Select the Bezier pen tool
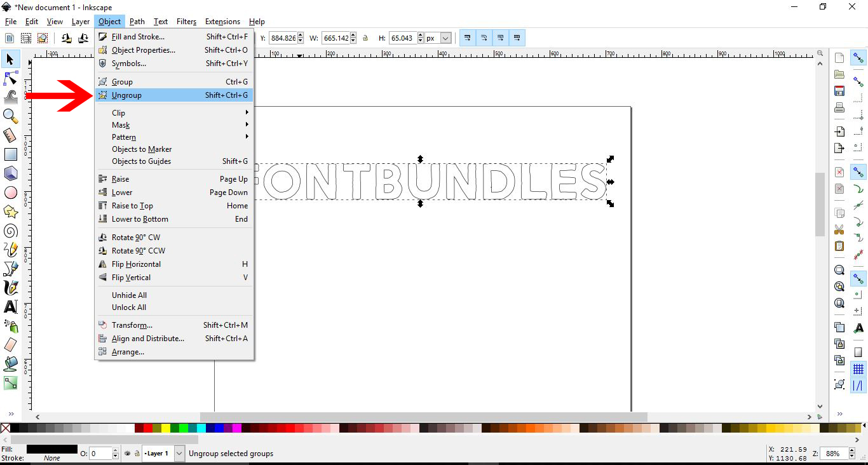Image resolution: width=868 pixels, height=465 pixels. [x=10, y=269]
